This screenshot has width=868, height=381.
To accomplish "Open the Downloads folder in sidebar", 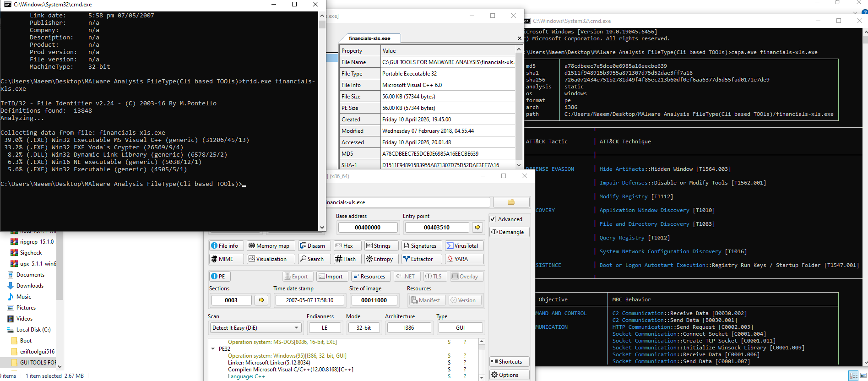I will (x=30, y=286).
